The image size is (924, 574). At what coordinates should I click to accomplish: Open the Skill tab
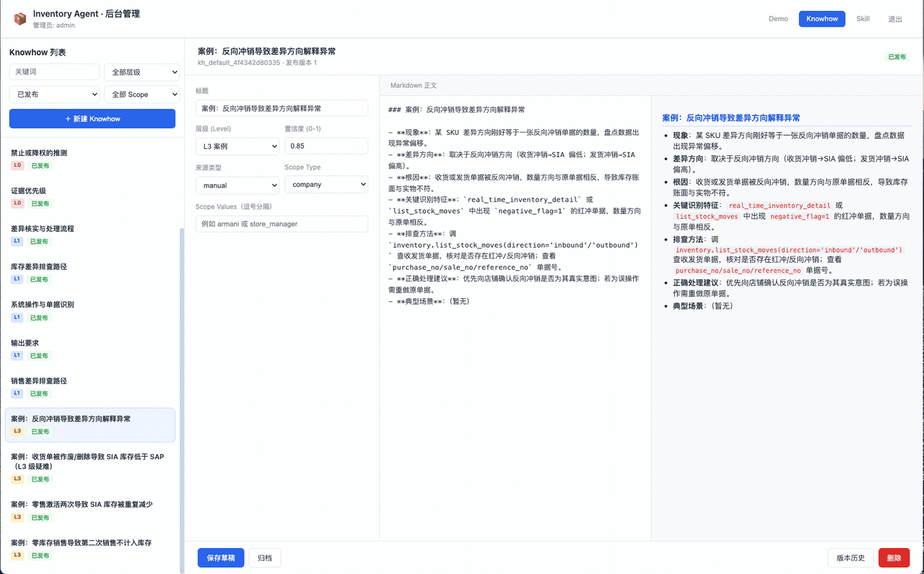click(x=863, y=19)
